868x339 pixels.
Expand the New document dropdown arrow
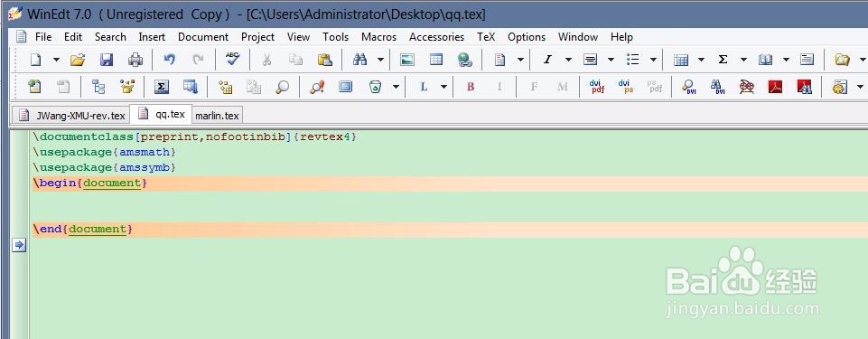56,60
